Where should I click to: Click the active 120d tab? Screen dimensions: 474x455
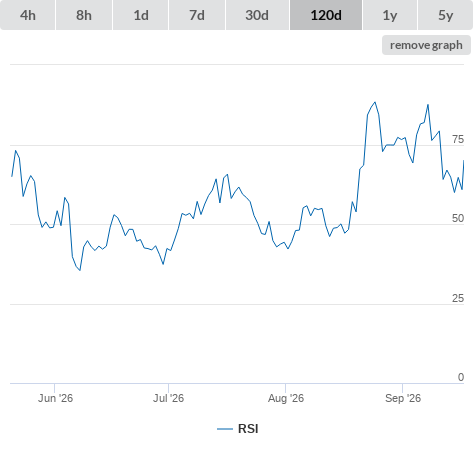[326, 15]
